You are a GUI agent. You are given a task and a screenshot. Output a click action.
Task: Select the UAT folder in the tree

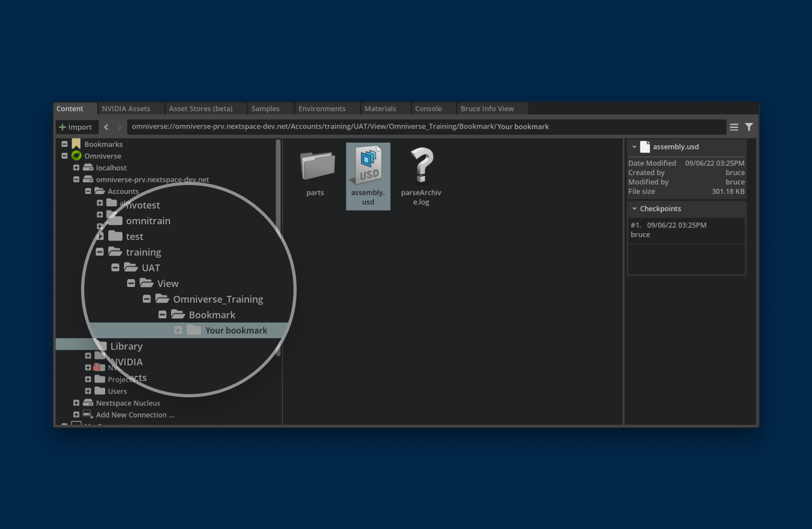[151, 268]
